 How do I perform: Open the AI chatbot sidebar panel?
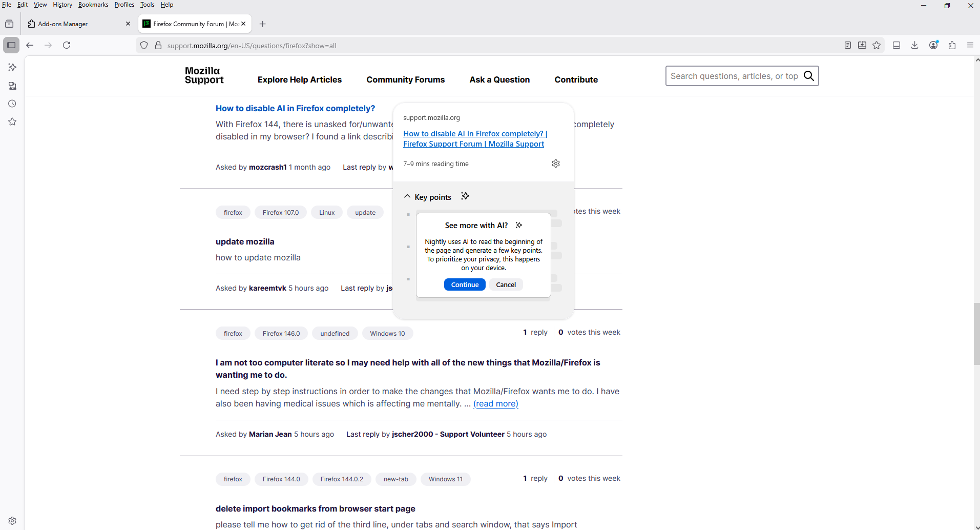pyautogui.click(x=12, y=67)
